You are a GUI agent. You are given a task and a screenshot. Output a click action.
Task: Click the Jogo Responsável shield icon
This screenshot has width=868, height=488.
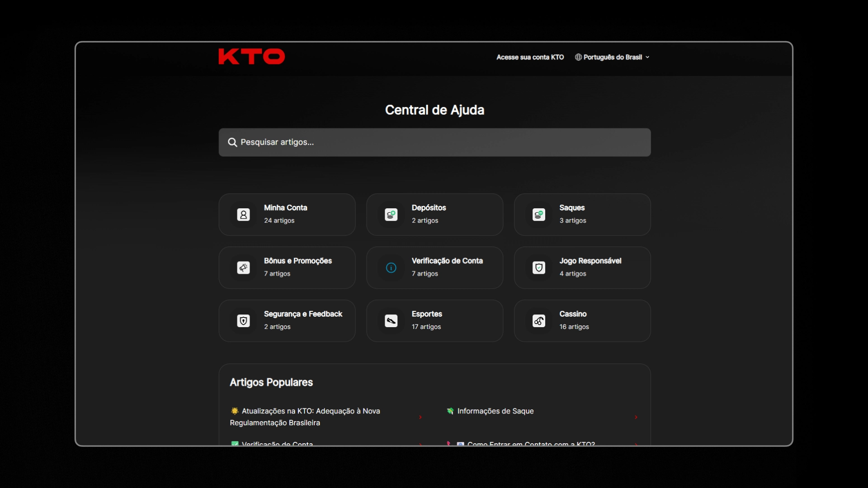[538, 267]
